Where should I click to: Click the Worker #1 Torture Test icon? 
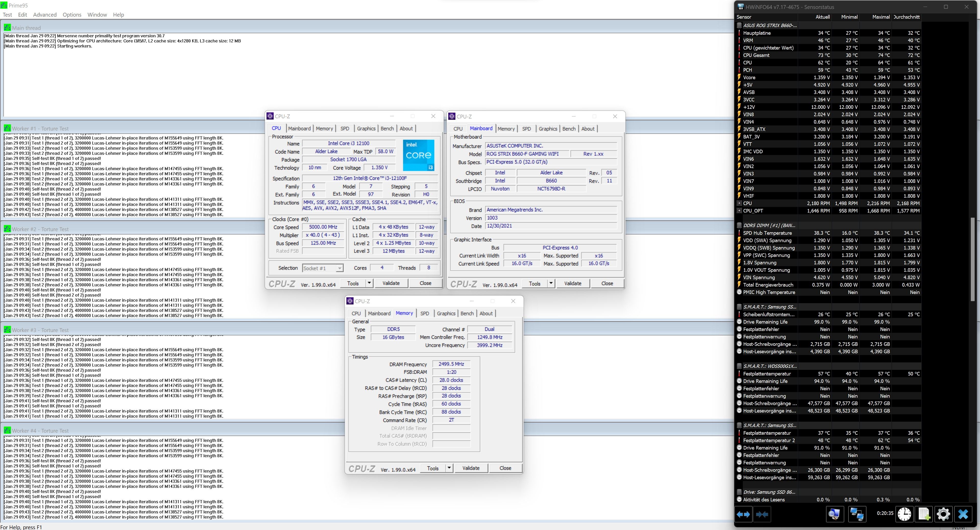point(7,128)
